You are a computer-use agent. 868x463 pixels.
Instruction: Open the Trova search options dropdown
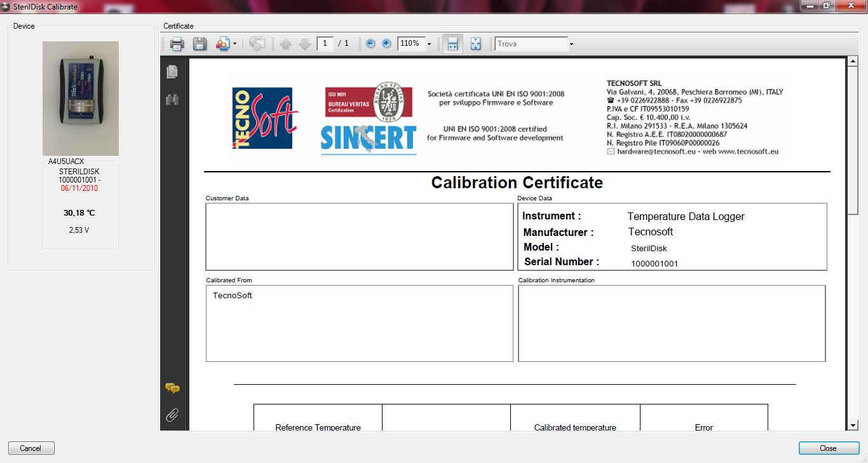point(571,44)
